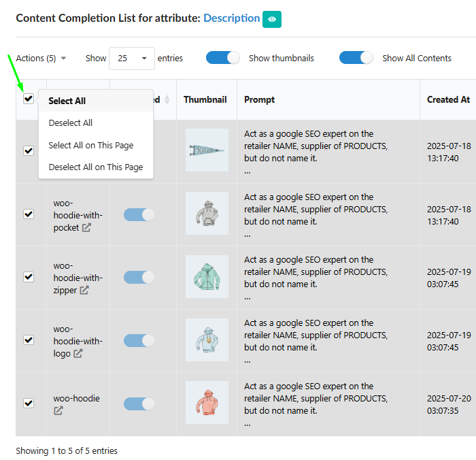Open the Description attribute link

pyautogui.click(x=231, y=18)
